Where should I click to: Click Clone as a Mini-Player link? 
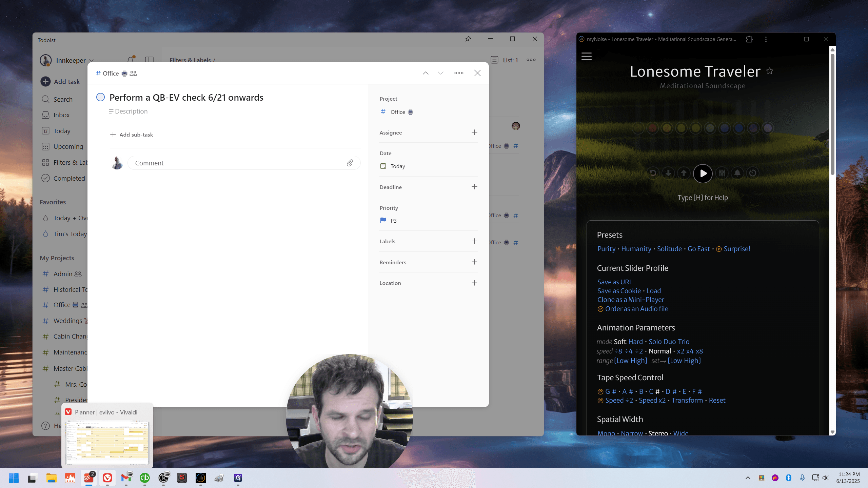[631, 300]
